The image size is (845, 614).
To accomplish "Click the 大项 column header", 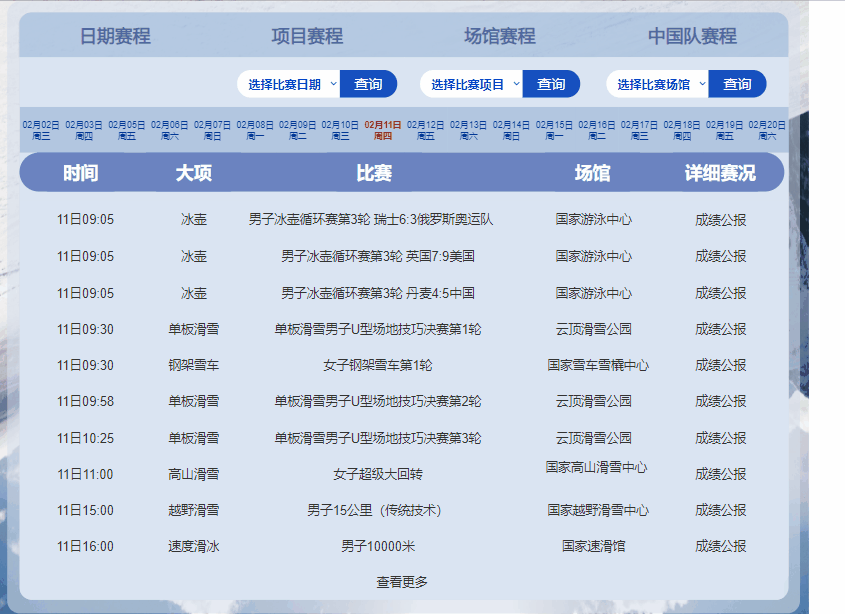I will pyautogui.click(x=194, y=173).
